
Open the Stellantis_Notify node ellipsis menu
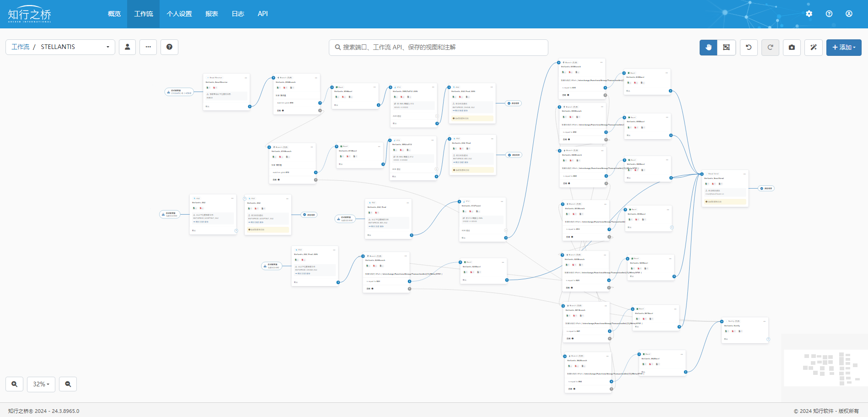pos(764,321)
